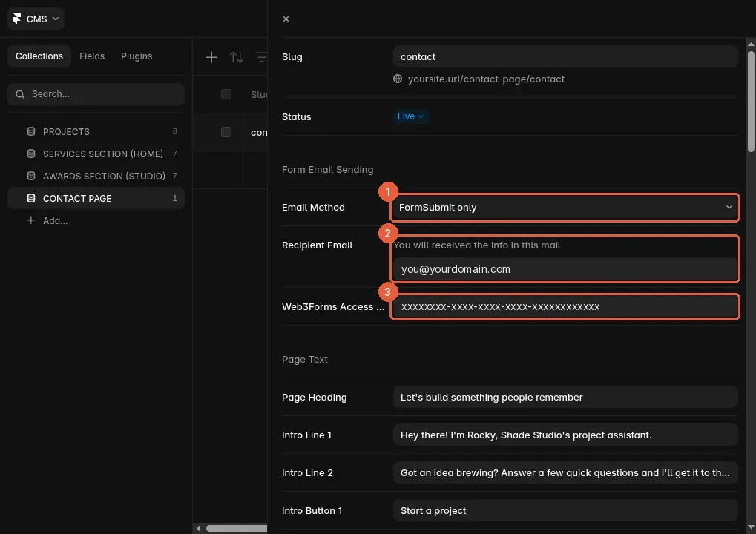
Task: Open the Email Method dropdown
Action: tap(565, 207)
